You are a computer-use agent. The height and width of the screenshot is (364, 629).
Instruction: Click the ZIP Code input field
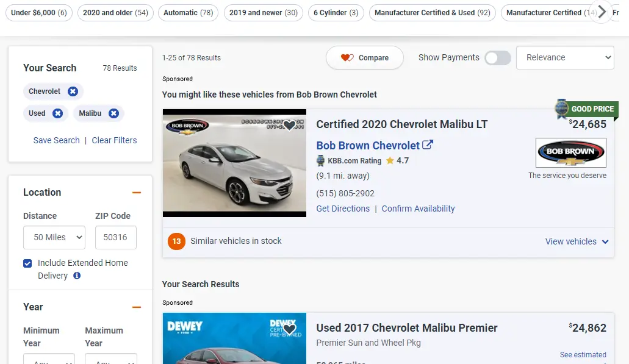point(115,237)
